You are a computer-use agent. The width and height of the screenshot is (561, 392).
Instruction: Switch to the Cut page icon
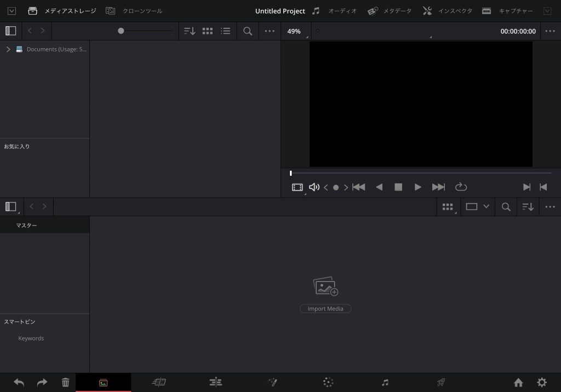click(x=159, y=383)
